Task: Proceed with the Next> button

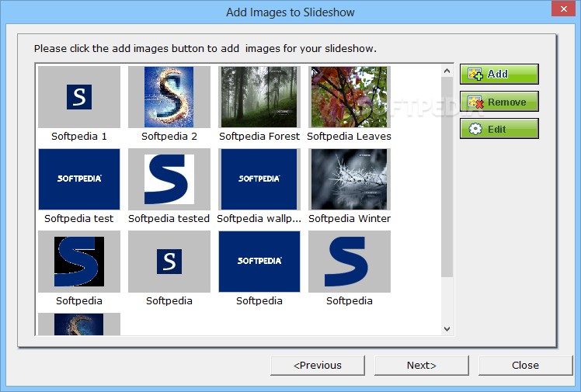Action: click(x=422, y=366)
